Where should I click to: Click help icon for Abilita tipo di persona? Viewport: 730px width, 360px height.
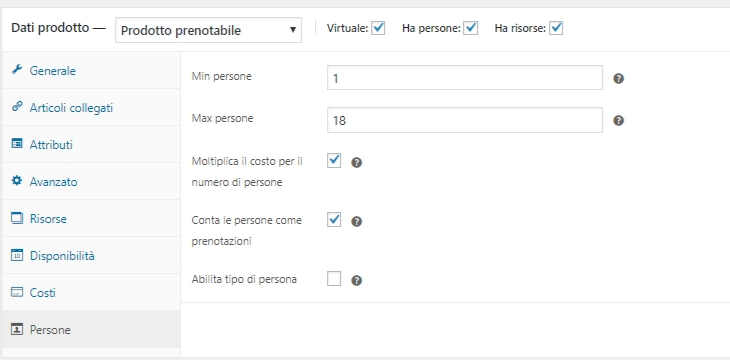[x=357, y=280]
